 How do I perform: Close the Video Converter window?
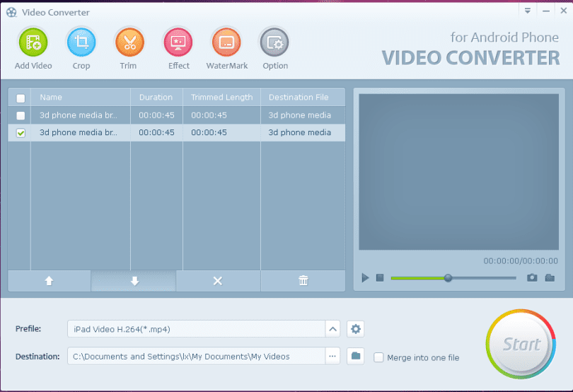564,11
